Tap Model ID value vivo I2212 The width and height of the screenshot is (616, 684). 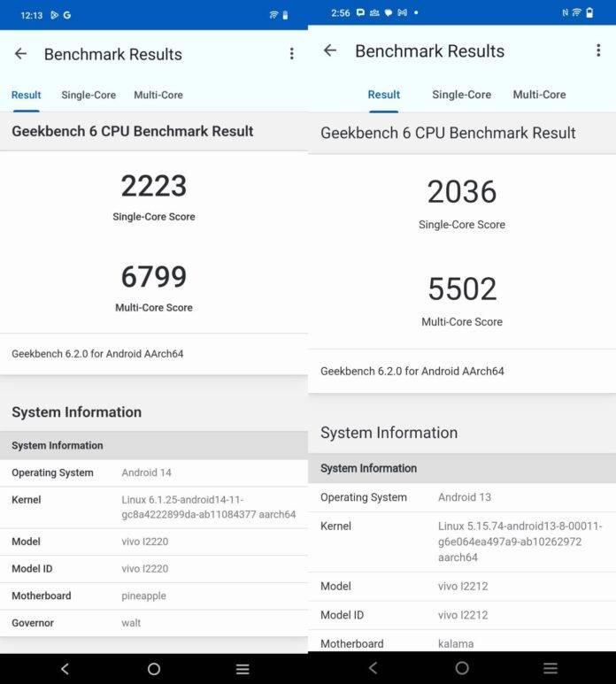point(463,615)
